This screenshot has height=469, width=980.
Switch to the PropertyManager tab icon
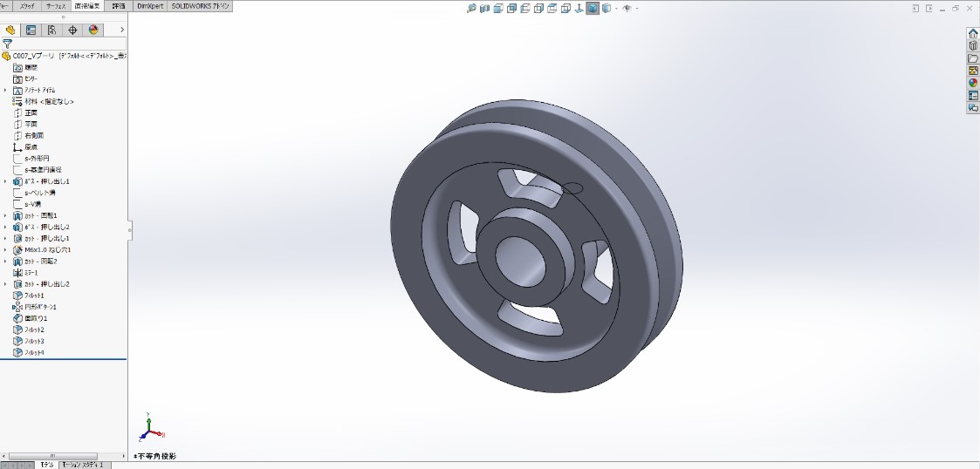tap(31, 30)
